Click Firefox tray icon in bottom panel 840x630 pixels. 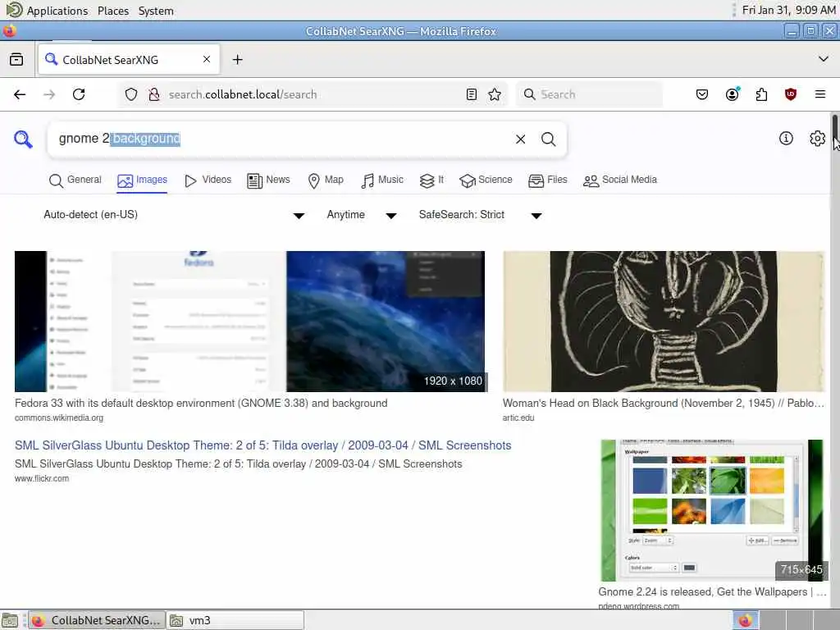745,620
